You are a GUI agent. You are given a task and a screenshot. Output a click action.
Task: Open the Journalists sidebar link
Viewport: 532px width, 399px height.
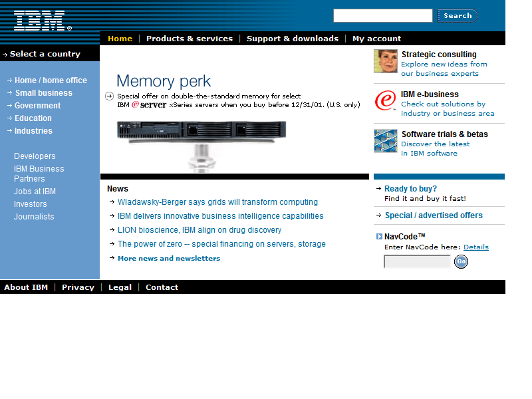tap(34, 217)
